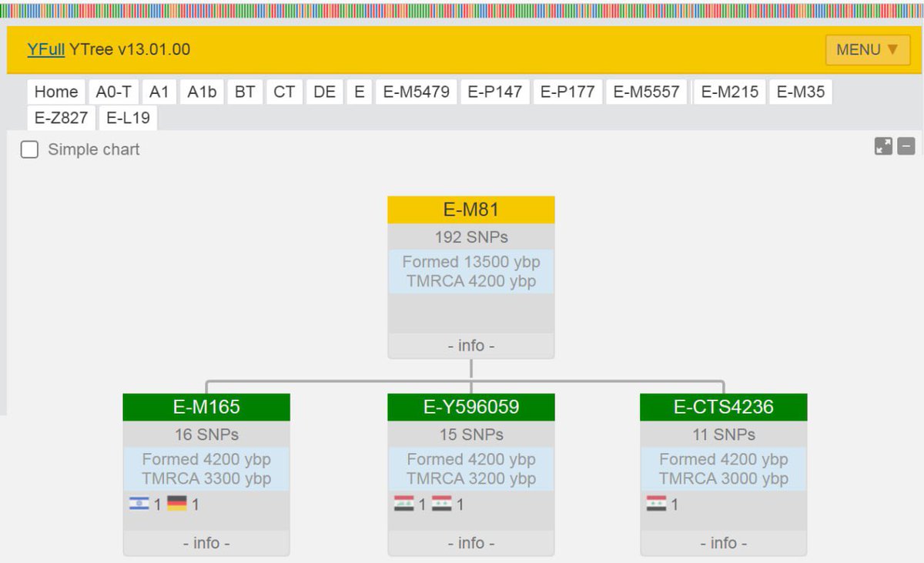Click the '15 SNPs' text in E-Y596059
This screenshot has height=563, width=924.
coord(471,434)
